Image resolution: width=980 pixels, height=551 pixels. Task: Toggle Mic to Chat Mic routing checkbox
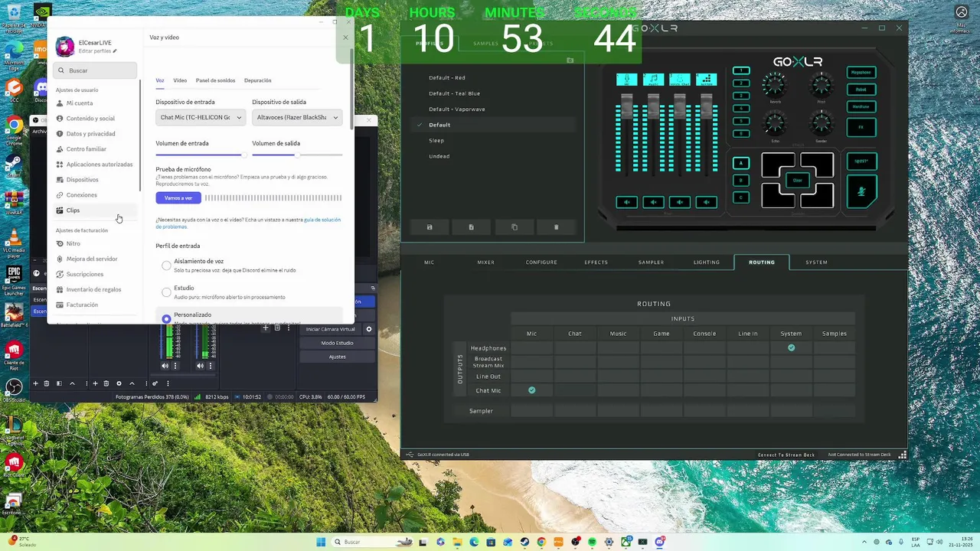(531, 390)
